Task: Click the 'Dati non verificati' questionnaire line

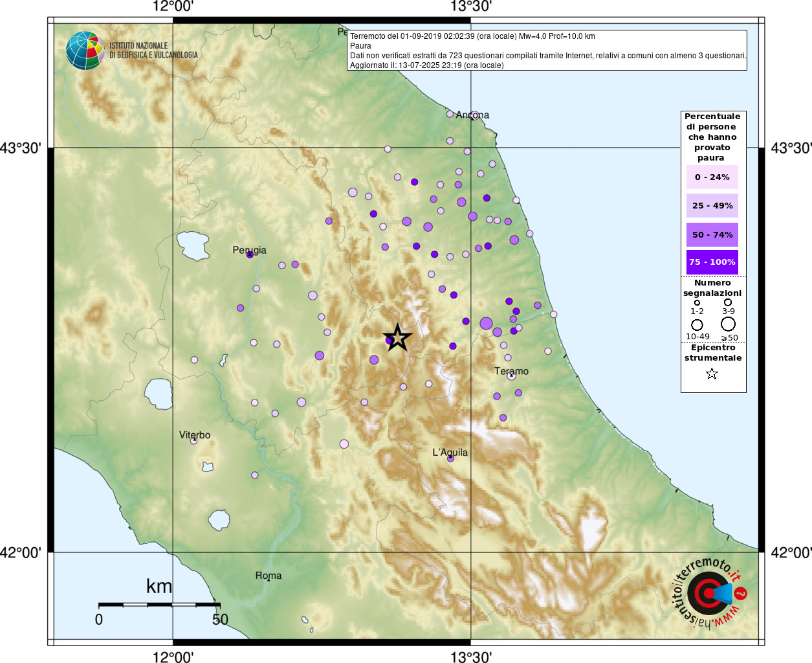Action: 548,56
